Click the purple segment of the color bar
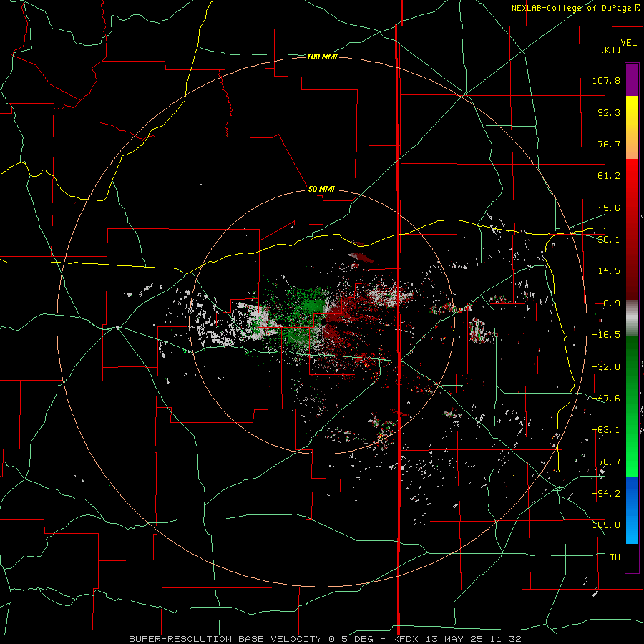Screen dimensions: 644x644 coord(632,80)
